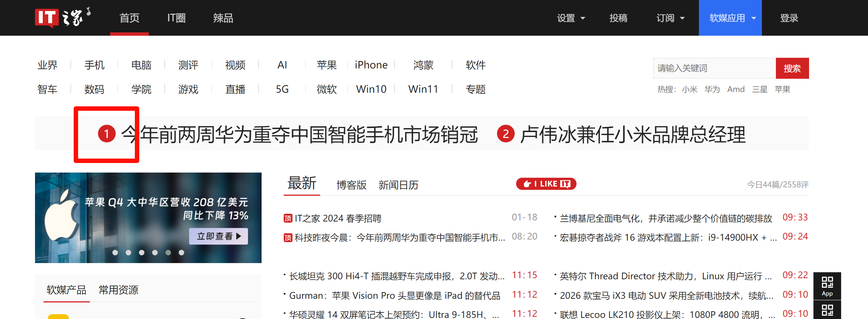Open article IT之家 2024 春季招聘
This screenshot has width=868, height=319.
tap(338, 219)
